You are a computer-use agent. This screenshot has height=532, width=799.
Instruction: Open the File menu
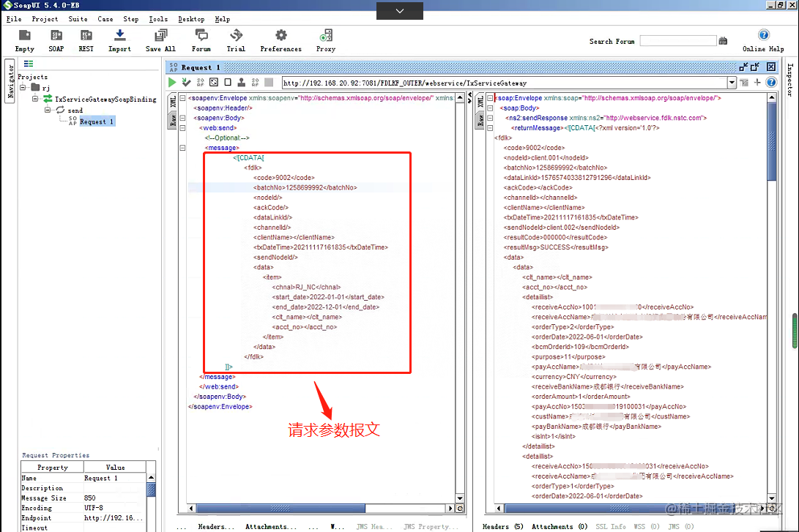click(14, 19)
